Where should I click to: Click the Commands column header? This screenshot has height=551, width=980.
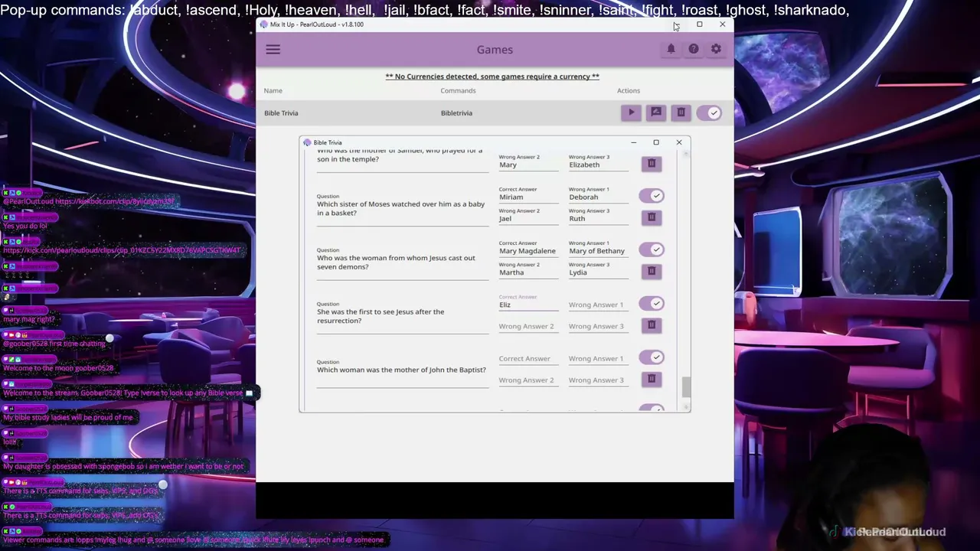tap(458, 90)
